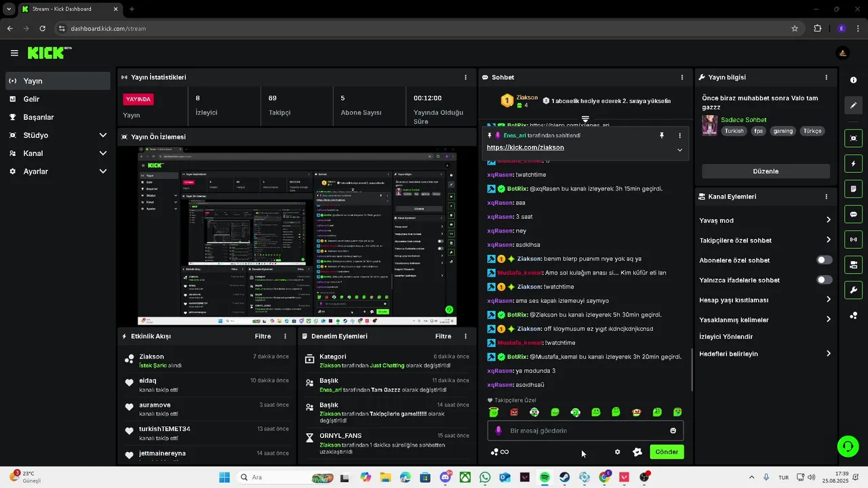Expand the pinned message chevron
This screenshot has height=488, width=868.
pos(679,150)
